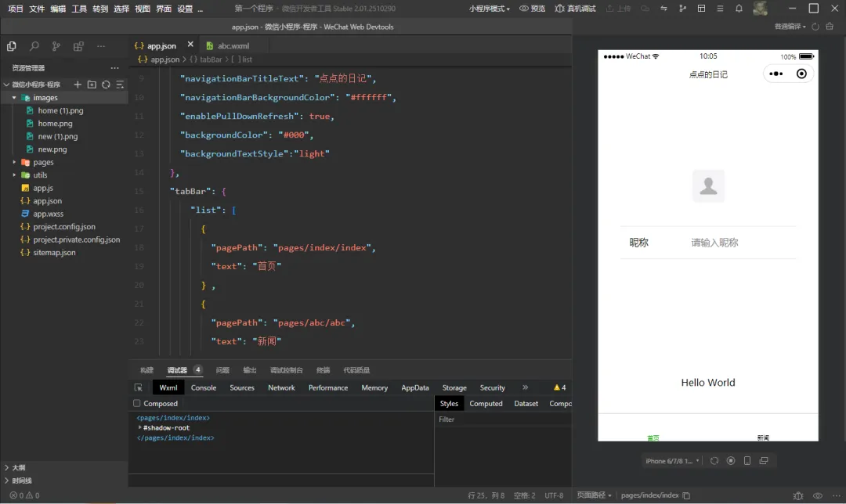Refresh the explorer file tree
Screen dimensions: 846x504
pos(106,85)
